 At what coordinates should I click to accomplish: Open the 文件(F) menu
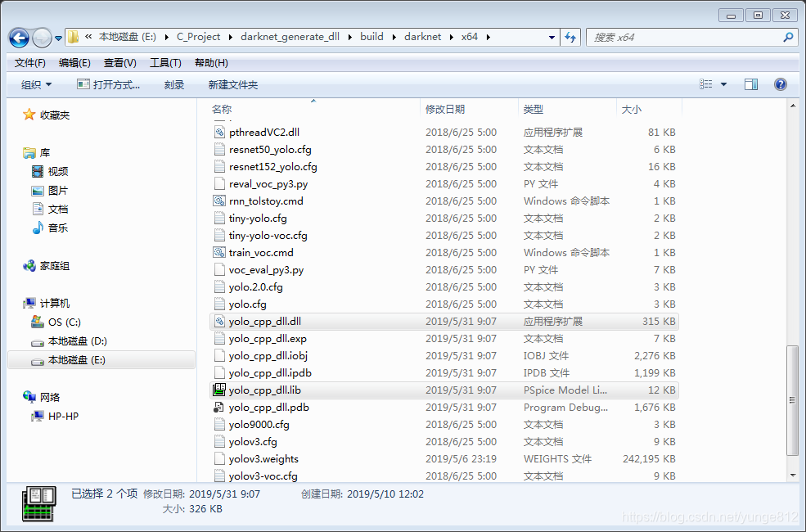tap(29, 63)
